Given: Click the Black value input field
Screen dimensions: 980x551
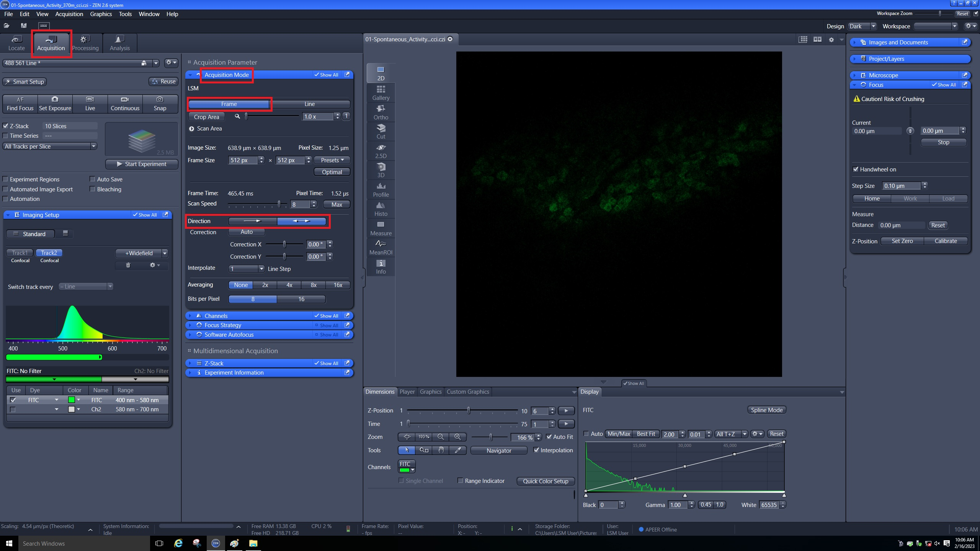Looking at the screenshot, I should (x=608, y=505).
